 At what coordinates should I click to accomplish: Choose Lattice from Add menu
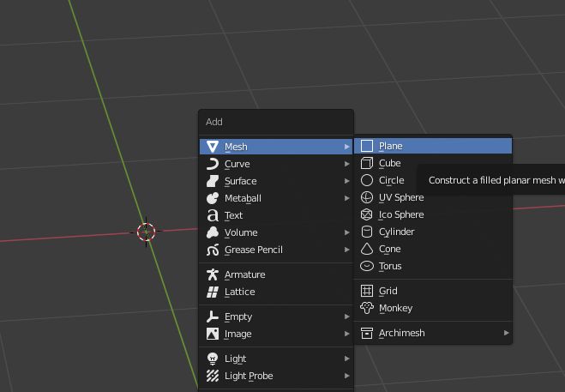276,292
